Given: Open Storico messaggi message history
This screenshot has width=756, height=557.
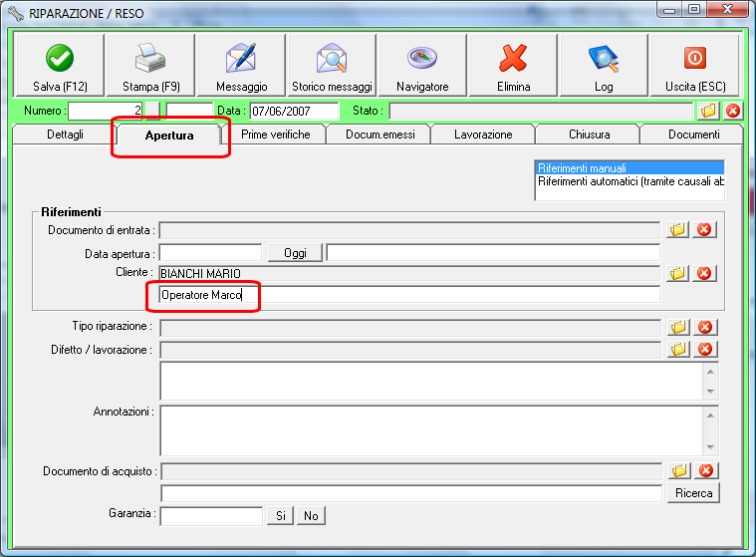Looking at the screenshot, I should [332, 65].
